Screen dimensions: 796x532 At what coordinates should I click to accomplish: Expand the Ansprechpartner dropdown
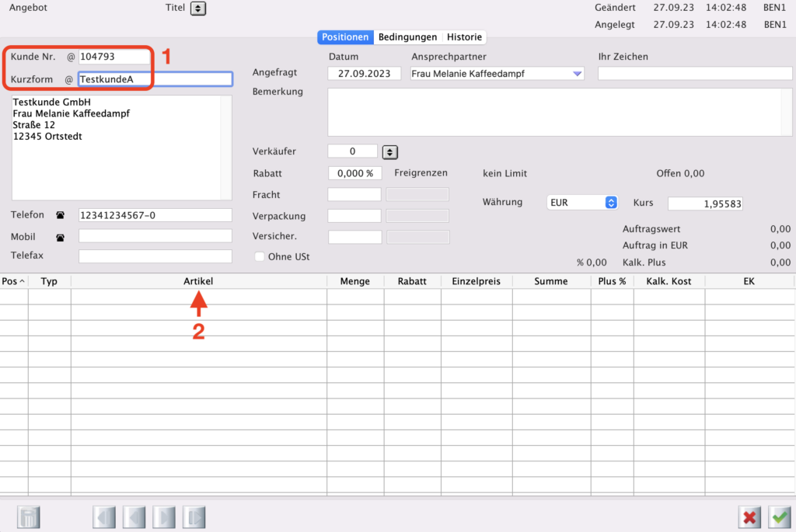tap(577, 74)
